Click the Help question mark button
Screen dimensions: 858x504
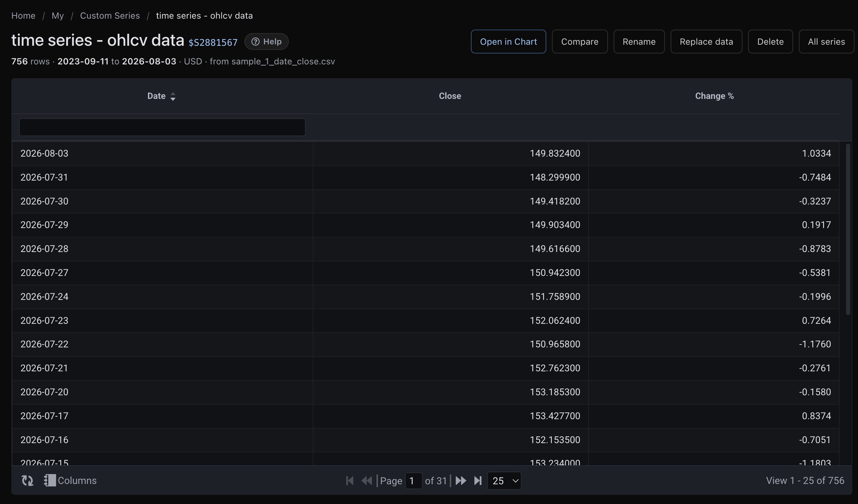266,42
